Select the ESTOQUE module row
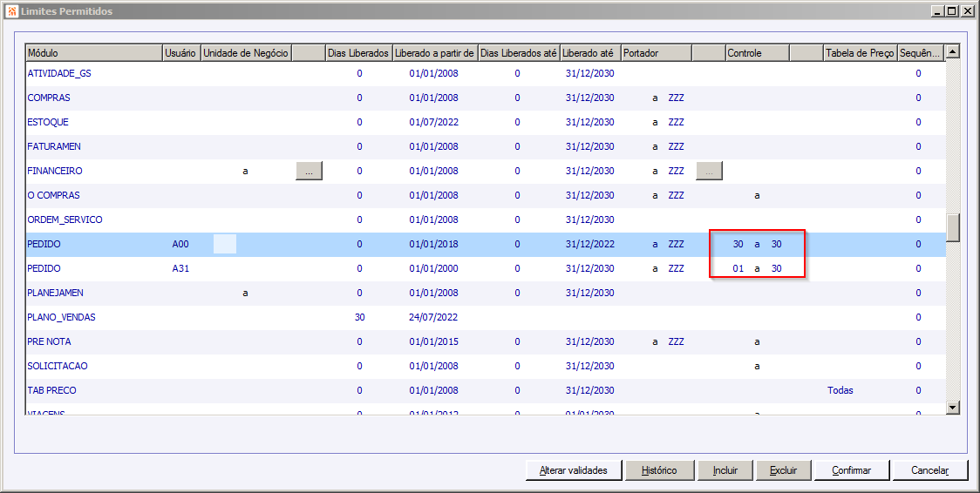The width and height of the screenshot is (980, 493). [485, 122]
